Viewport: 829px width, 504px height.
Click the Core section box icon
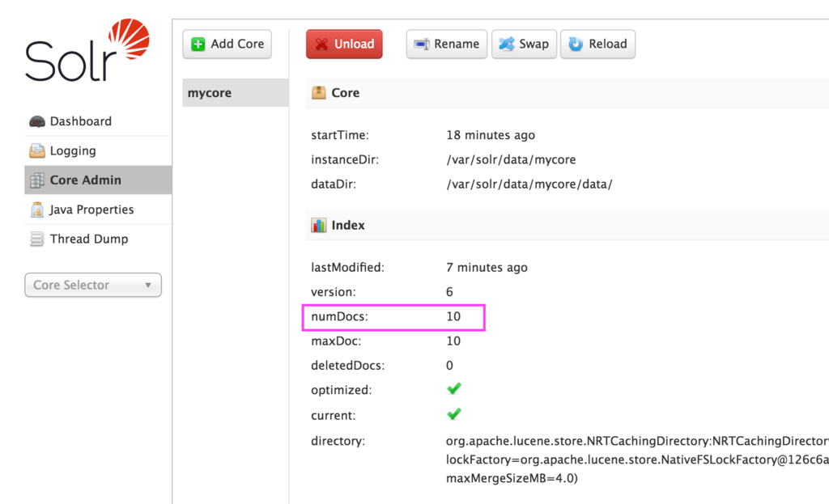click(x=319, y=92)
